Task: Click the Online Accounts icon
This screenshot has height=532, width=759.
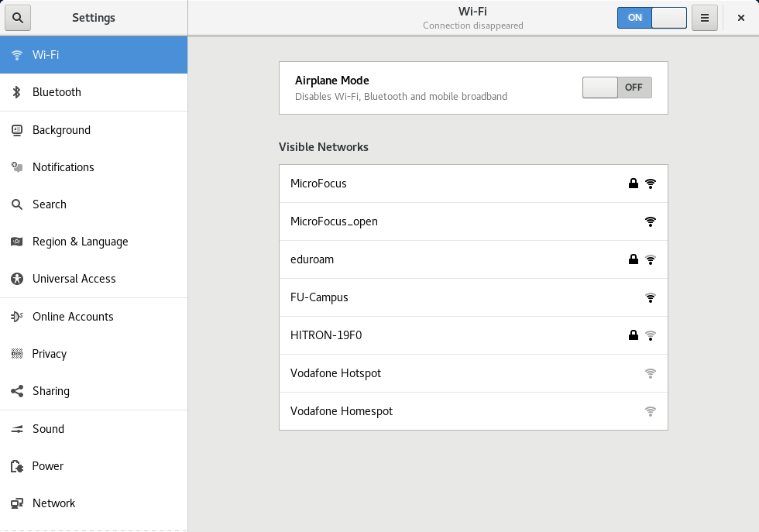Action: pyautogui.click(x=16, y=317)
